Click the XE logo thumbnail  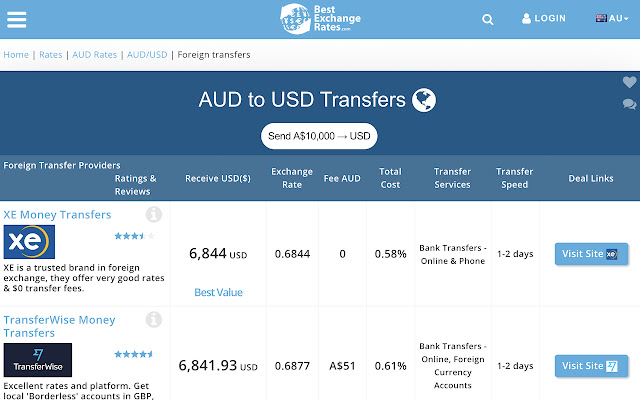(29, 242)
